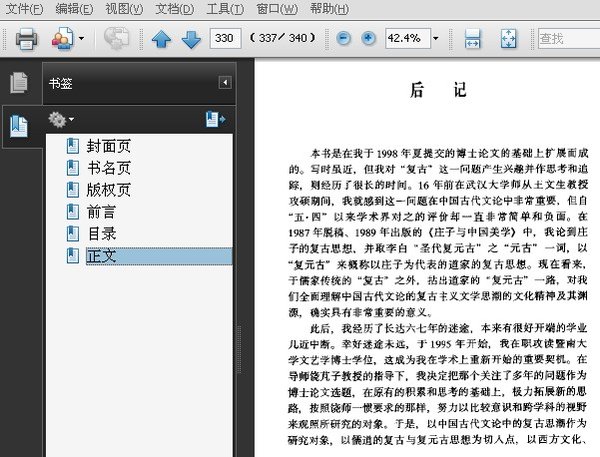Viewport: 600px width, 457px height.
Task: Open the 窗口(W) menu
Action: 277,8
